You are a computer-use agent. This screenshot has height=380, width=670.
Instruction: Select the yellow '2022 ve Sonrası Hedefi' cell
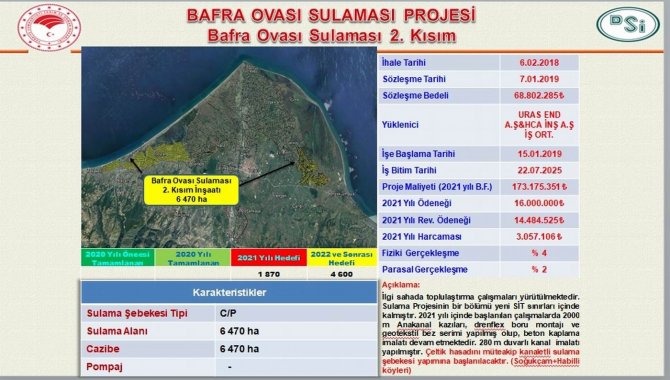coord(341,258)
